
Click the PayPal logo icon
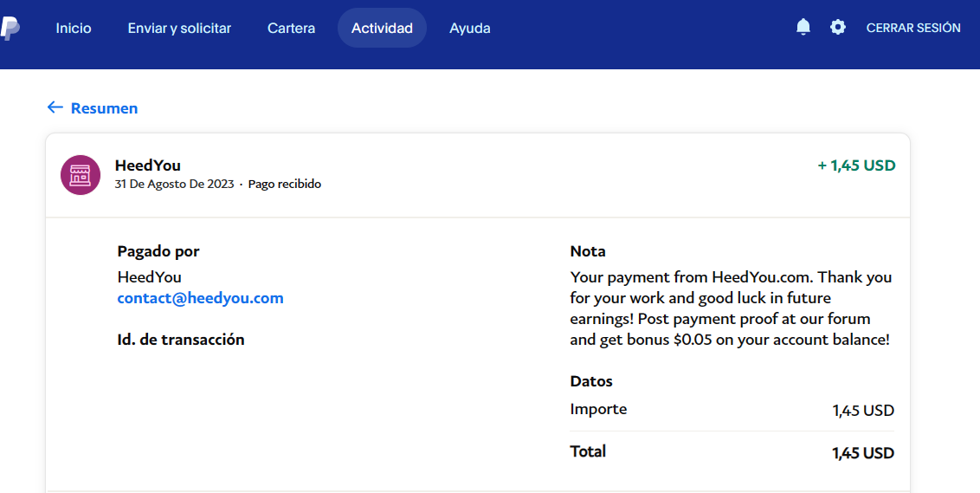coord(10,28)
